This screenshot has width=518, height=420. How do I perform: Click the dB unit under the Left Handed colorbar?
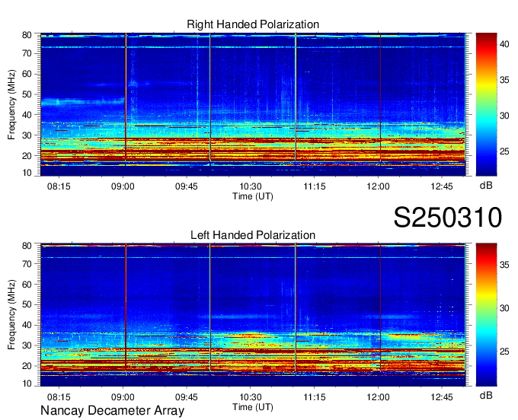pyautogui.click(x=486, y=395)
